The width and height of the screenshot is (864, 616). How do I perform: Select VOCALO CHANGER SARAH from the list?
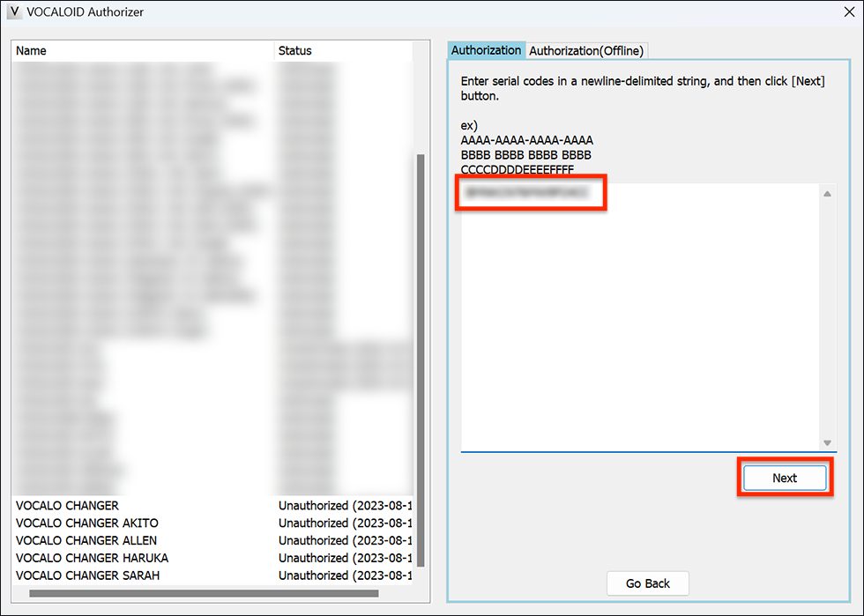tap(88, 575)
